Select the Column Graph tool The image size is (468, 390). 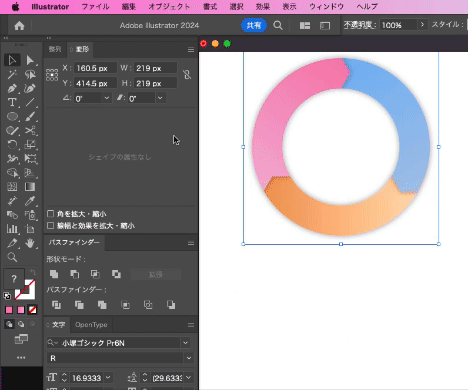[x=12, y=229]
